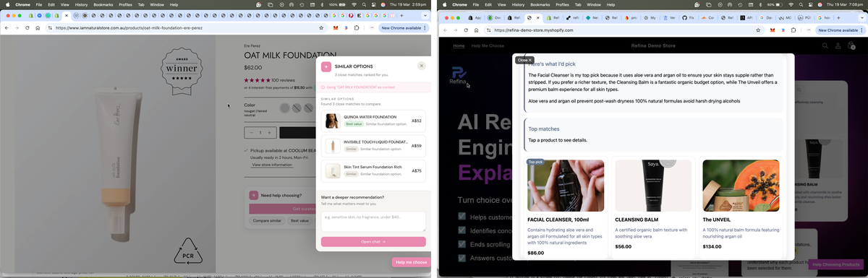Click the Close button on recommendation modal
Screen dimensions: 868x278
[524, 60]
